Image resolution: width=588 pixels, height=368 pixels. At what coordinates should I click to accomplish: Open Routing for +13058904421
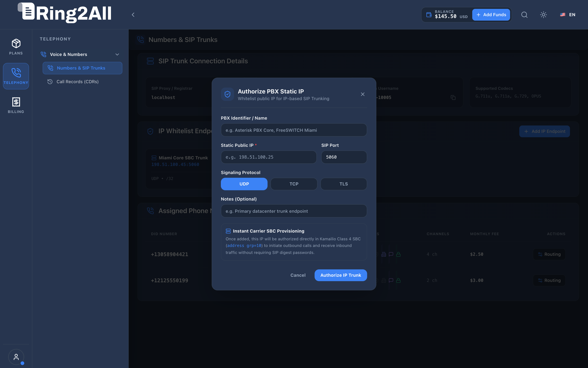549,254
